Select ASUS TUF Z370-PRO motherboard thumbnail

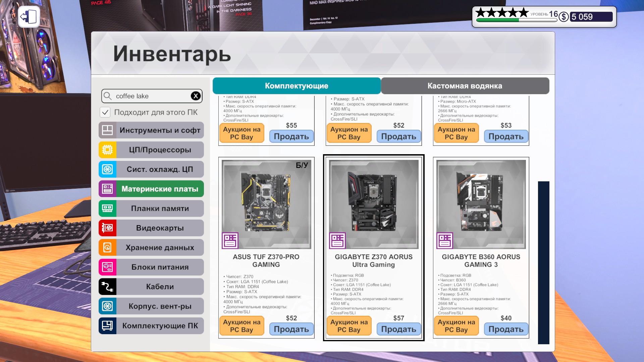pyautogui.click(x=266, y=204)
